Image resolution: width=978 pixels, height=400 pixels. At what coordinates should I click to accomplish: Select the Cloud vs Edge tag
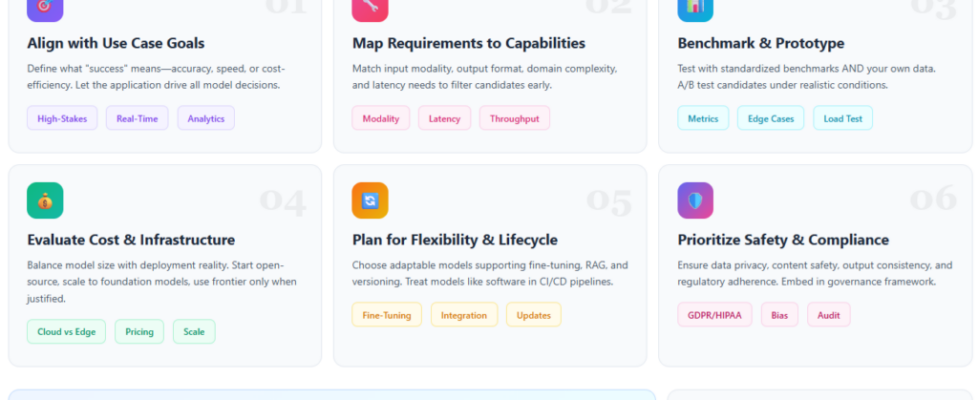point(66,331)
